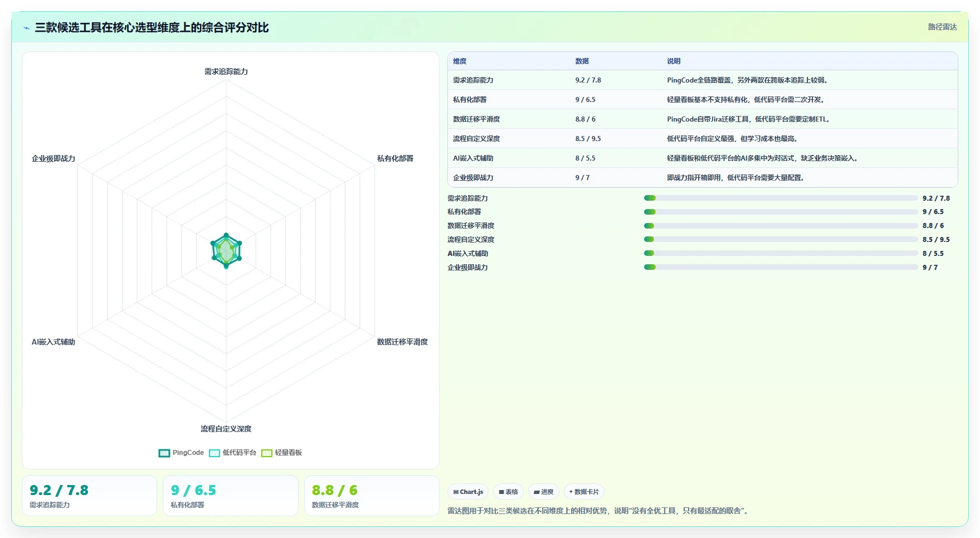
Task: Click the table value 8.5 / 9.5
Action: tap(588, 139)
